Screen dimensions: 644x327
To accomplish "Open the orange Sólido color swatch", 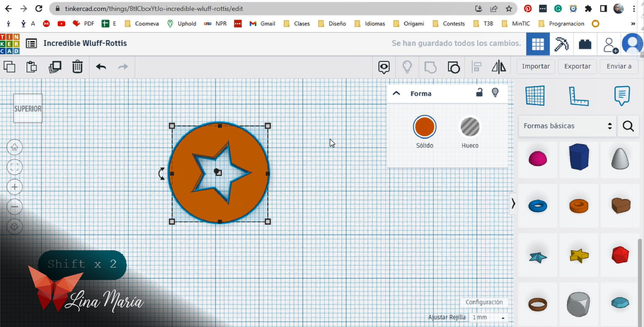I will (424, 127).
